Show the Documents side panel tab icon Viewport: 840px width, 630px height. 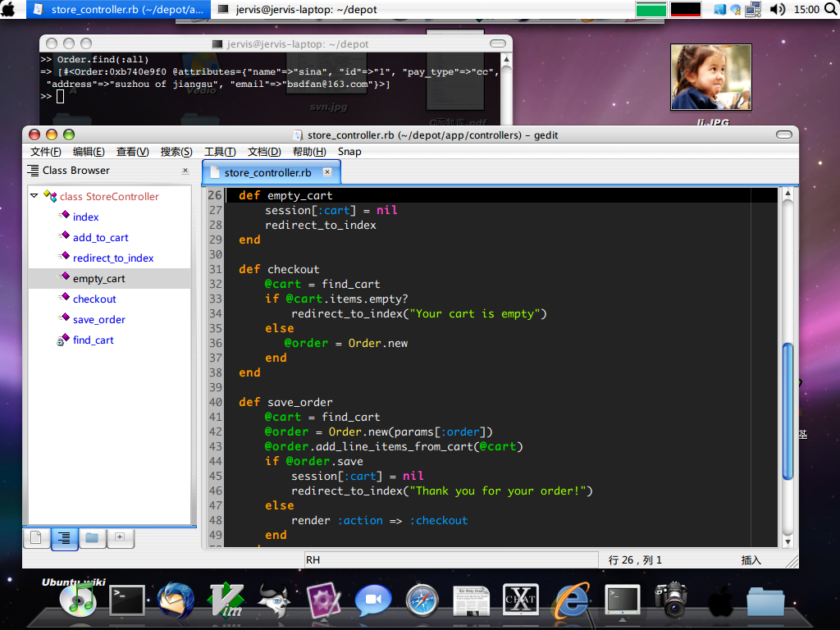coord(36,537)
